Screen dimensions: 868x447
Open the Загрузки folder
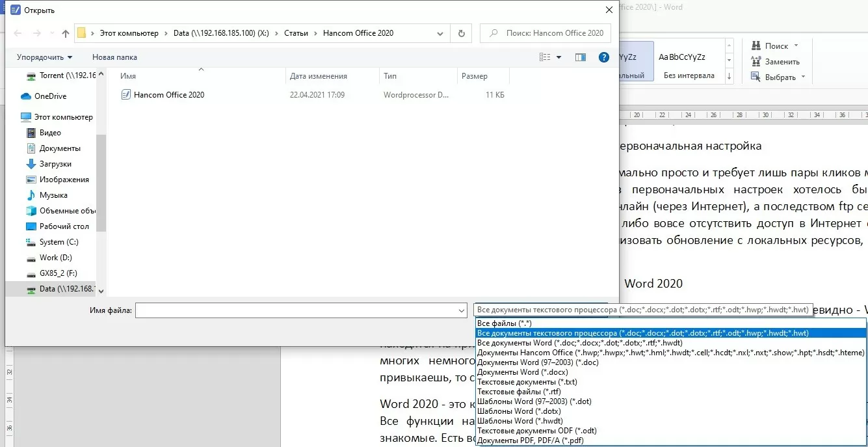55,164
